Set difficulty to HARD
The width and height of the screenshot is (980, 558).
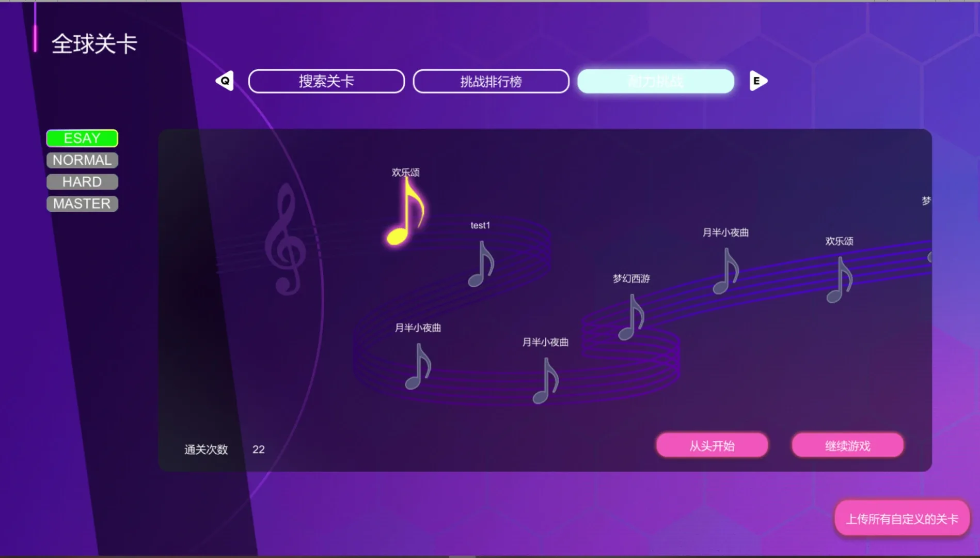(82, 182)
